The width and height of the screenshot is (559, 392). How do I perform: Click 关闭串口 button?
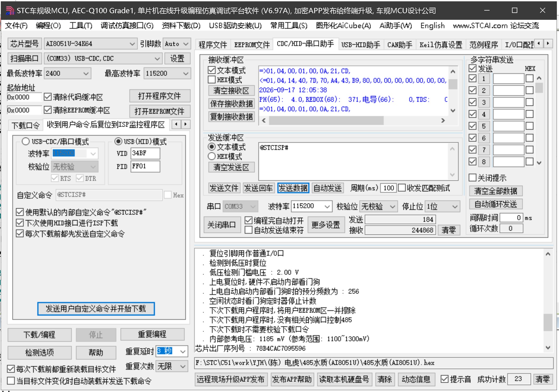tap(222, 225)
